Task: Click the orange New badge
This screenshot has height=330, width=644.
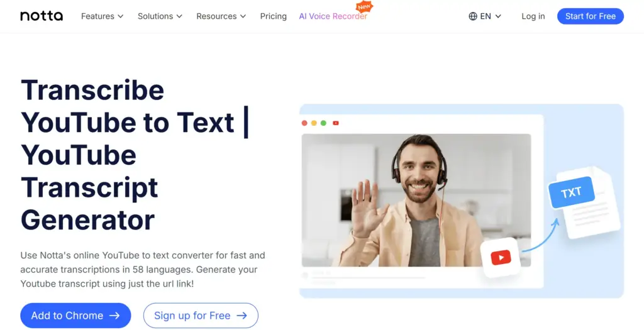Action: pyautogui.click(x=364, y=7)
